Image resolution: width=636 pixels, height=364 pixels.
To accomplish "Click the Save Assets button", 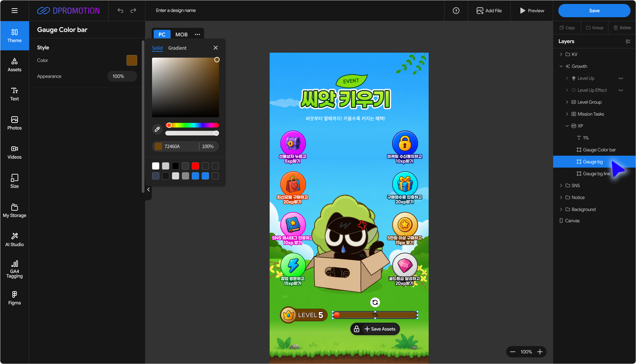I will pyautogui.click(x=380, y=329).
